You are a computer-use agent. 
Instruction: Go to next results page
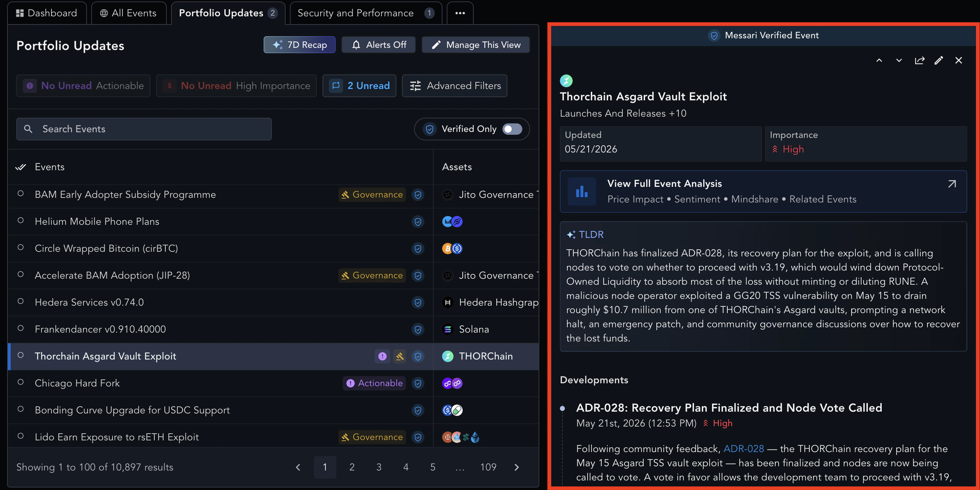pyautogui.click(x=517, y=467)
